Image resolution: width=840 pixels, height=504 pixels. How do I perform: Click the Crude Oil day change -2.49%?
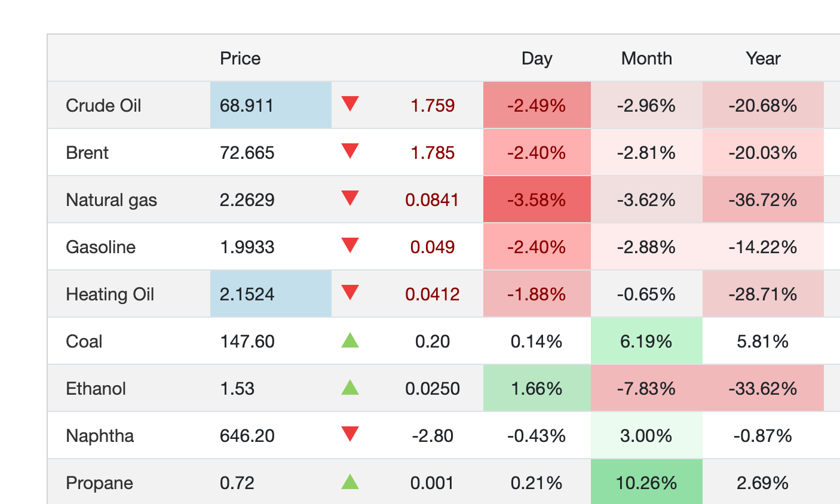click(537, 106)
